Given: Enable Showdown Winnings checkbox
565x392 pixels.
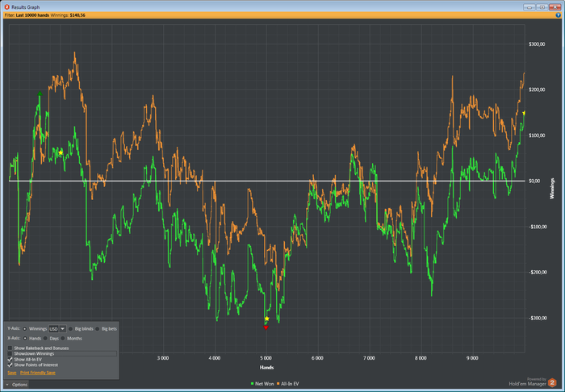Looking at the screenshot, I should click(10, 354).
